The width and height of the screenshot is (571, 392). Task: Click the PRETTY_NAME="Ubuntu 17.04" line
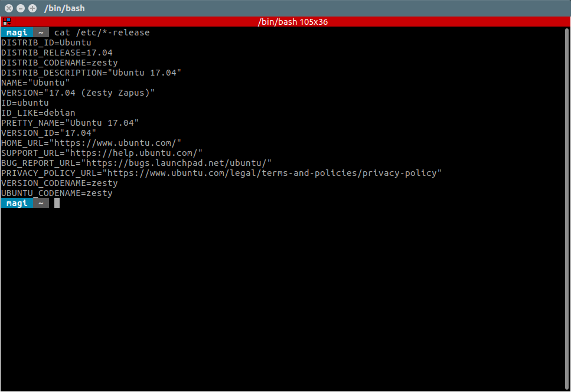pos(70,123)
